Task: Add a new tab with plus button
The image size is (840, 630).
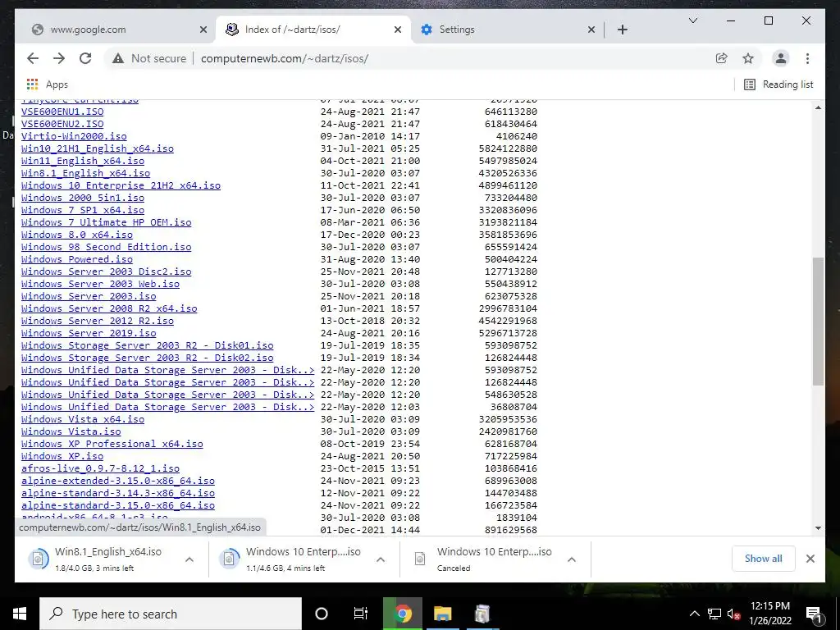Action: click(622, 30)
